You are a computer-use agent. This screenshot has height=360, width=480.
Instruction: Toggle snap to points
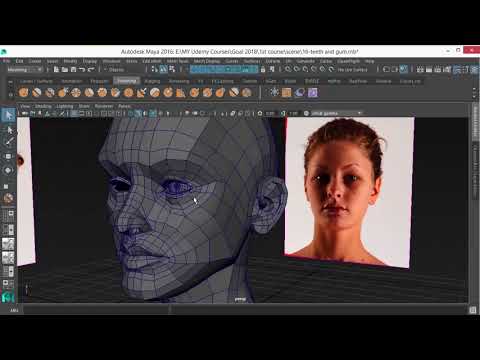point(305,69)
